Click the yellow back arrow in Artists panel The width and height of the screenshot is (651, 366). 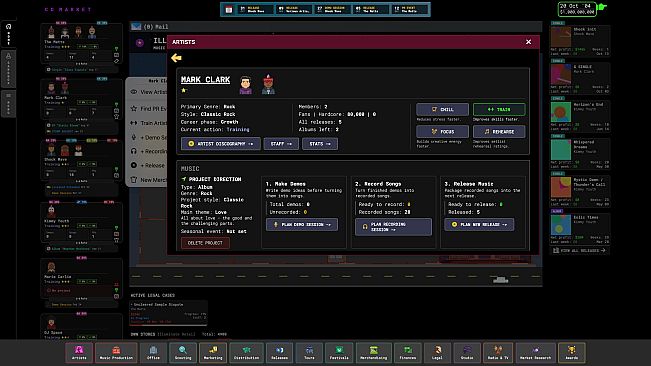tap(176, 58)
